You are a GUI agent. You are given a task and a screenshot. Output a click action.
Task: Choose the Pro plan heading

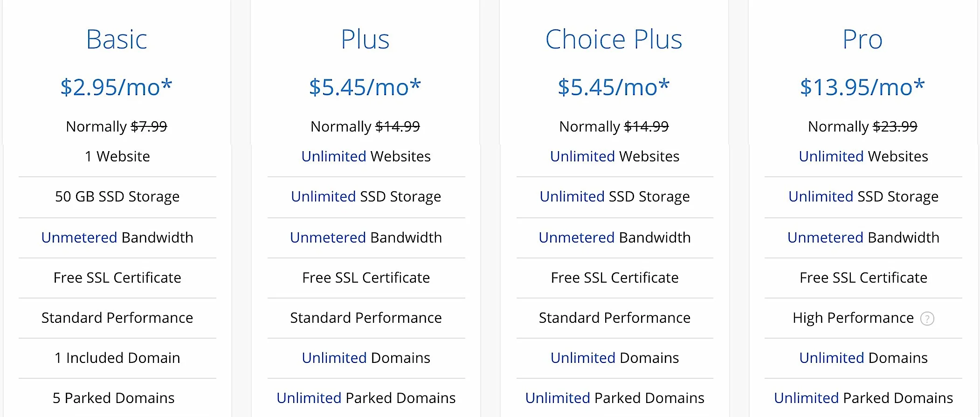[x=863, y=39]
